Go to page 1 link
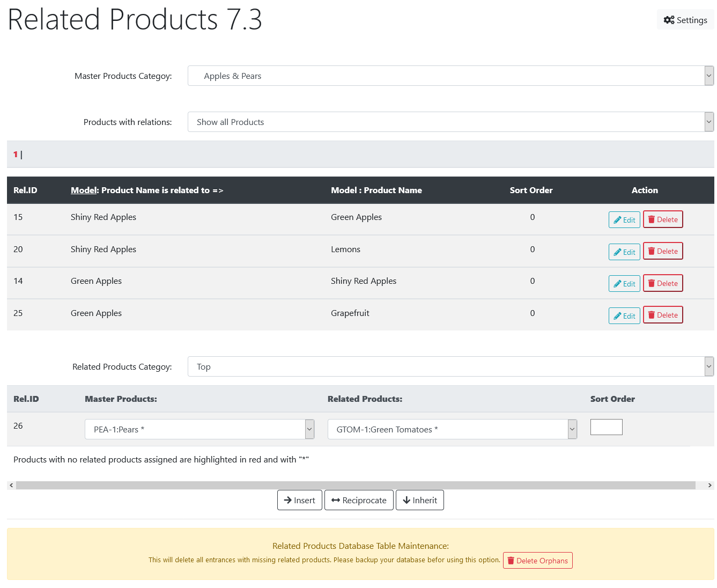 pyautogui.click(x=16, y=155)
